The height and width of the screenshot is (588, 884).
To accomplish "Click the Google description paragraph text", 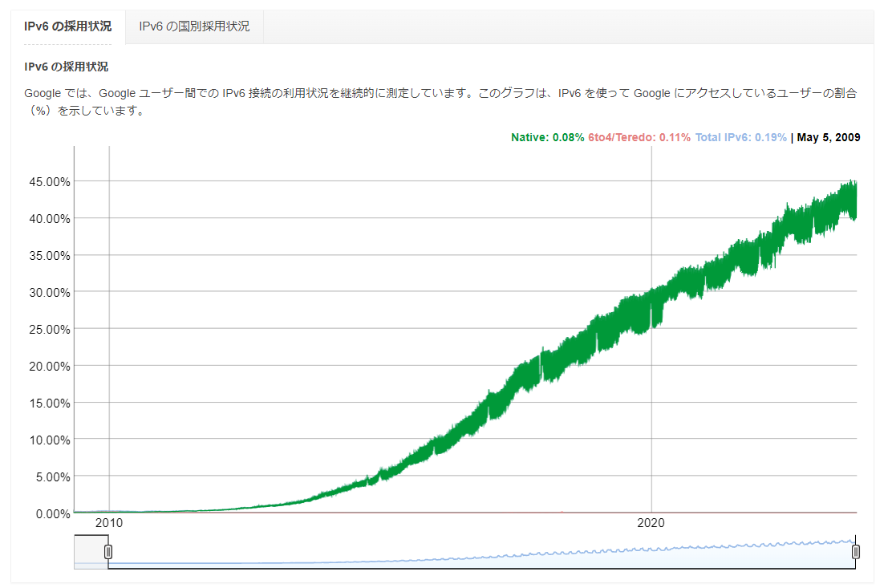I will coord(440,102).
